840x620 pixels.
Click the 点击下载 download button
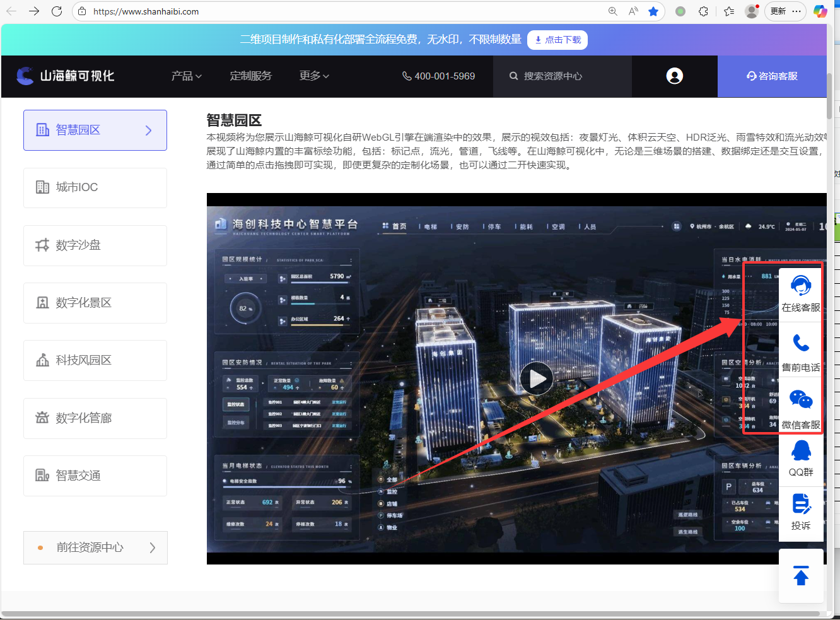[557, 40]
